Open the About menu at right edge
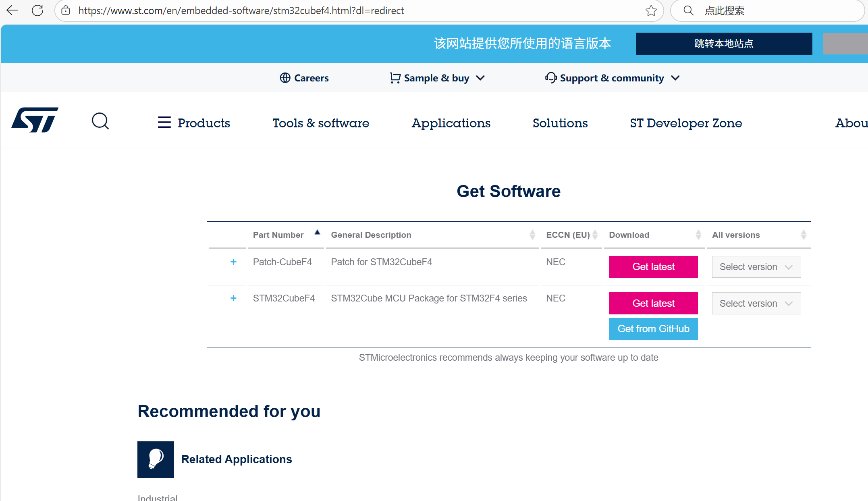This screenshot has width=868, height=501. 851,123
